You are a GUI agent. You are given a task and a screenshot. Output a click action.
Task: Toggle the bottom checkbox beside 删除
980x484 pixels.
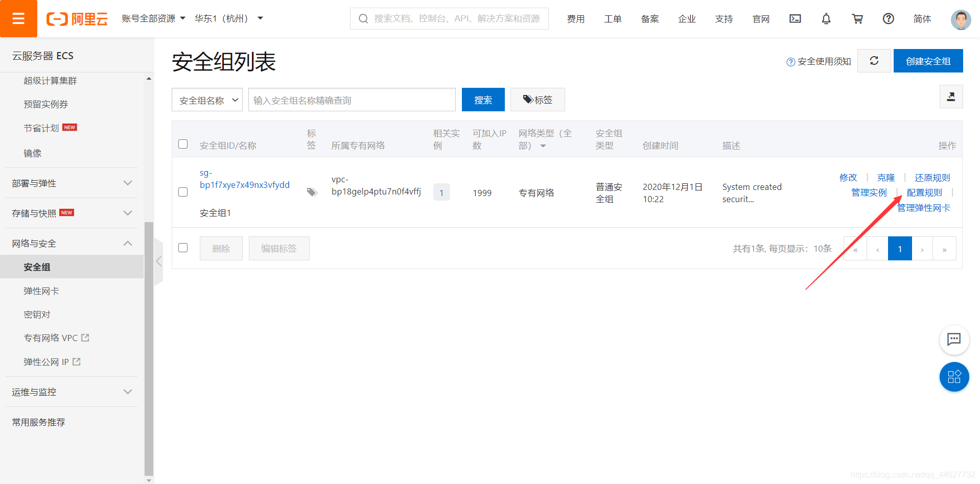click(183, 248)
